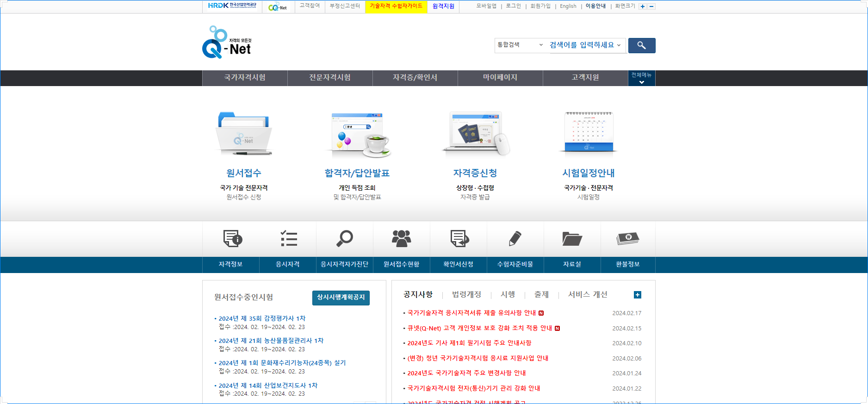
Task: Open notice 2024년도 국가기술자격 주요 변경사항 안내
Action: [466, 373]
